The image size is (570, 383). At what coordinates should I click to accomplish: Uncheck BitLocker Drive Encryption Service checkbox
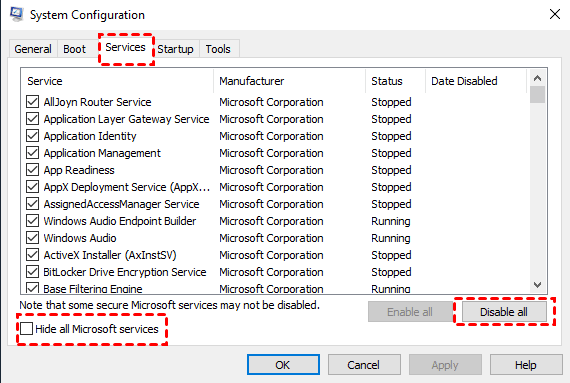point(32,272)
